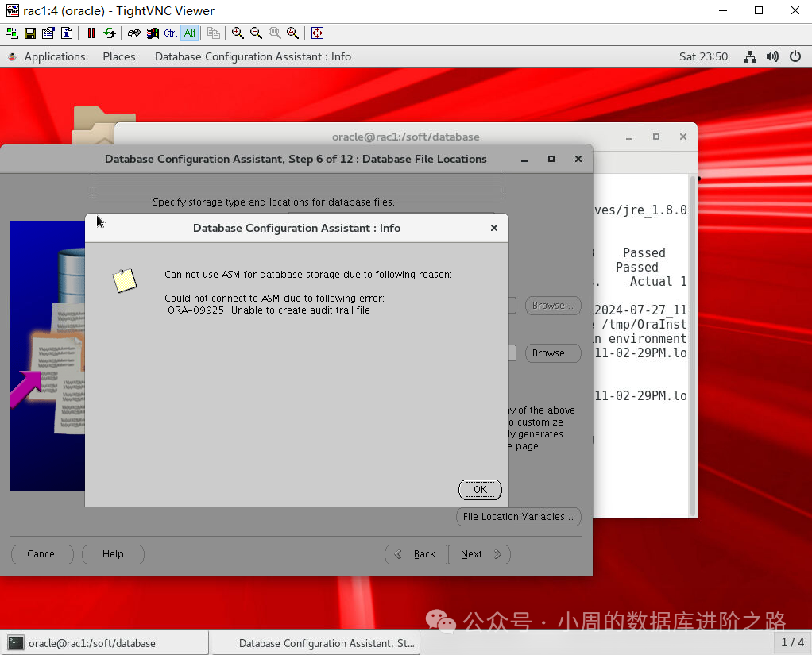This screenshot has height=655, width=812.
Task: Click the Actual 1 text in terminal
Action: 658,282
